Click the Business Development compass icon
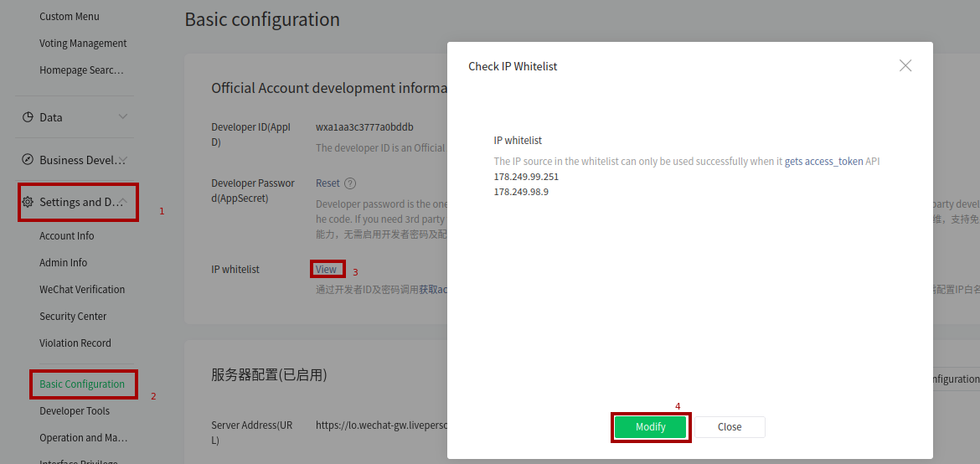Viewport: 980px width, 464px height. point(28,159)
